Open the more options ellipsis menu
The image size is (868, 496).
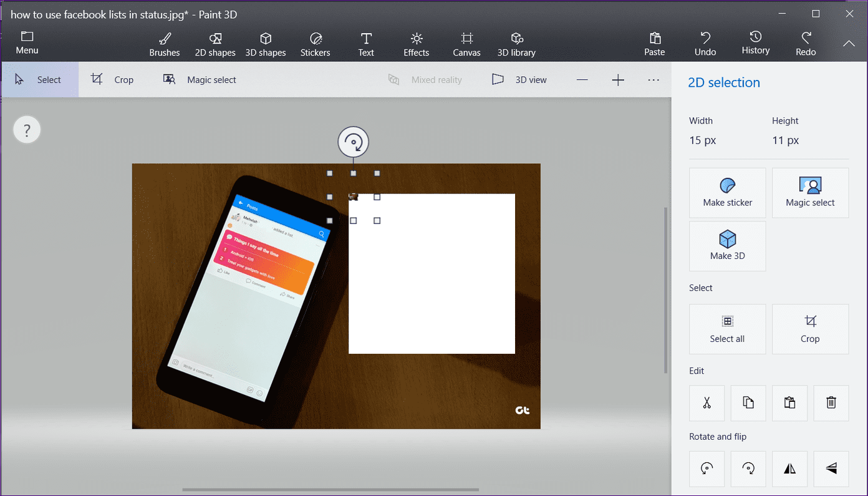click(653, 80)
